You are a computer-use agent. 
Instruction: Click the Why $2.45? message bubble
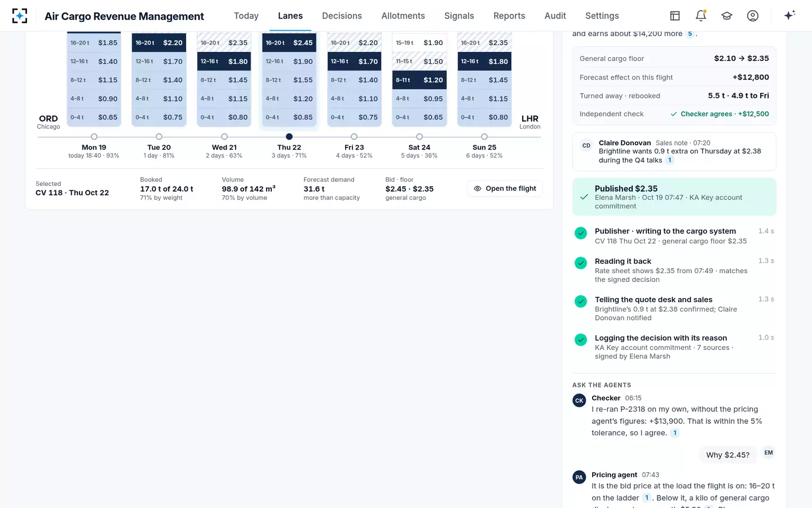click(728, 455)
